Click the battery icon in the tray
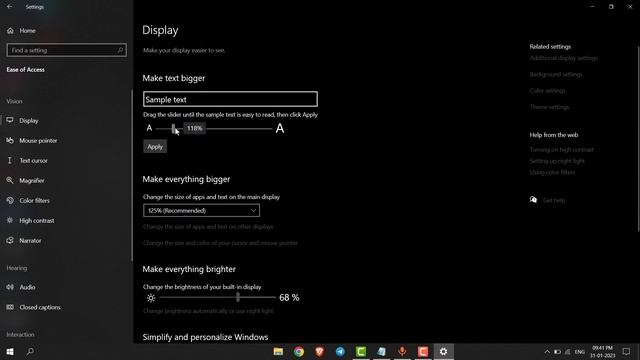 point(557,352)
